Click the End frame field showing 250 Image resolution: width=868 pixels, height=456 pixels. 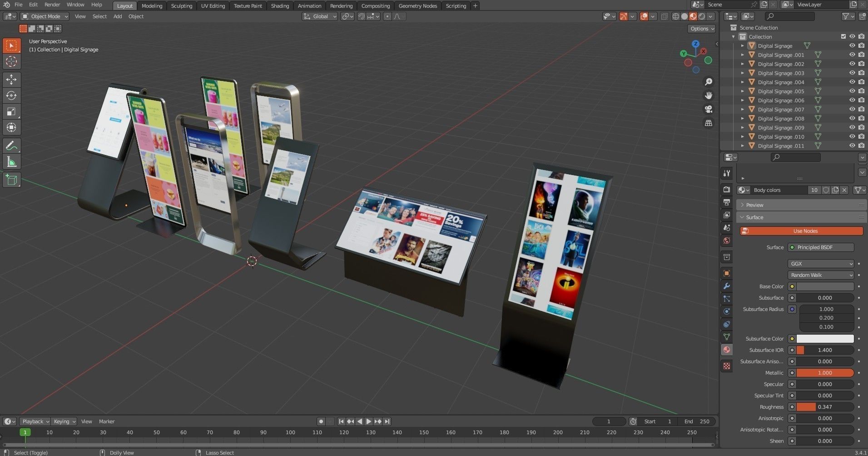pos(698,421)
